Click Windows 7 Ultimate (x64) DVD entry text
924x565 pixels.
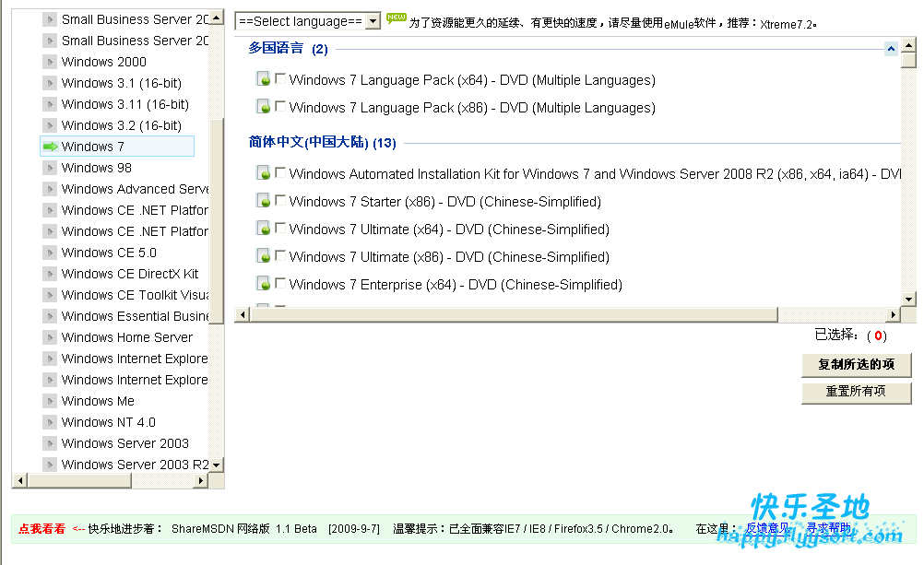pyautogui.click(x=449, y=230)
